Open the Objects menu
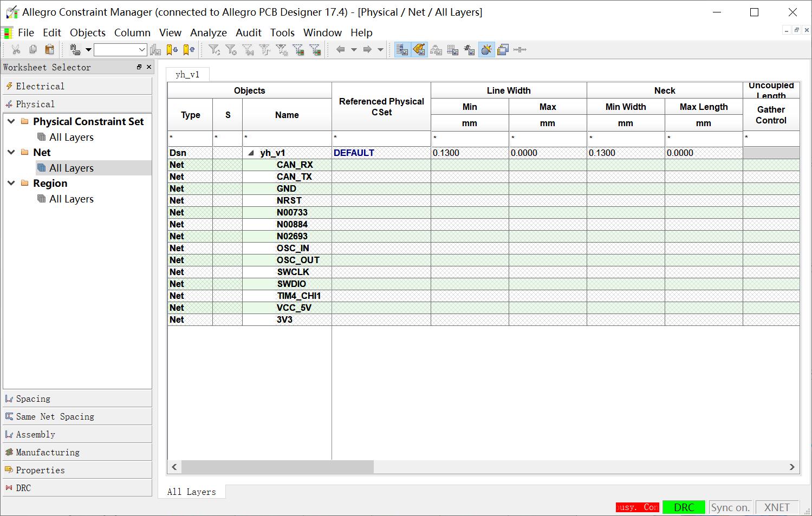The image size is (812, 516). [88, 32]
